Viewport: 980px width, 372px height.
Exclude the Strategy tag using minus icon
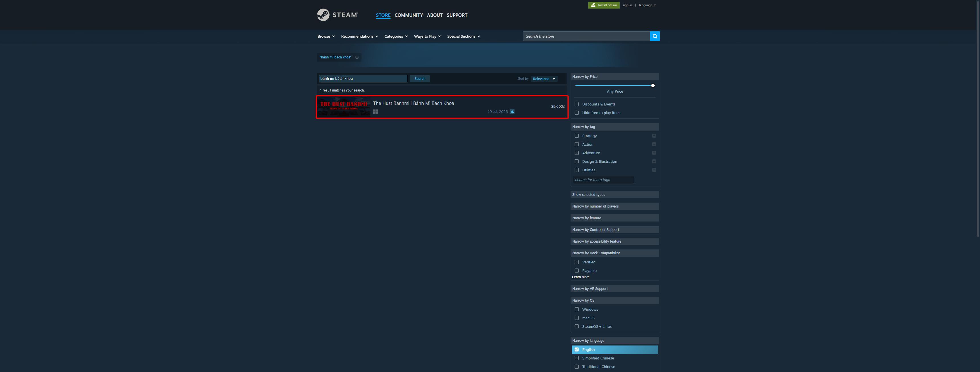click(x=654, y=136)
